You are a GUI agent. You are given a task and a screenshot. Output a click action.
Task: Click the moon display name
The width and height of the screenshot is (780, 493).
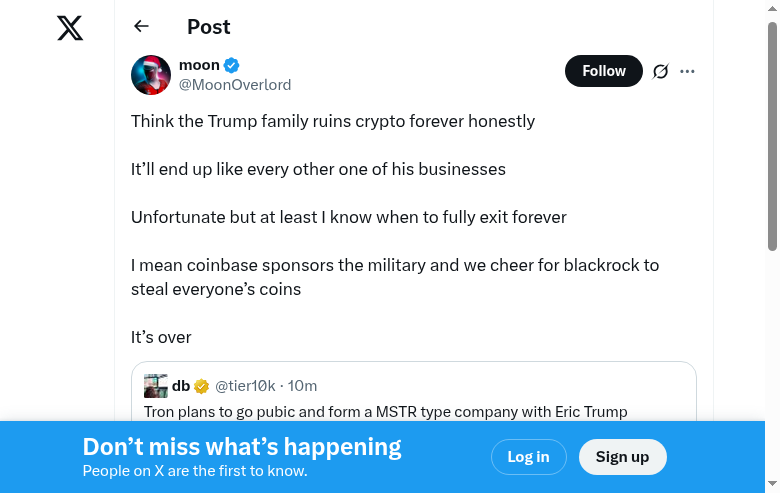coord(199,65)
